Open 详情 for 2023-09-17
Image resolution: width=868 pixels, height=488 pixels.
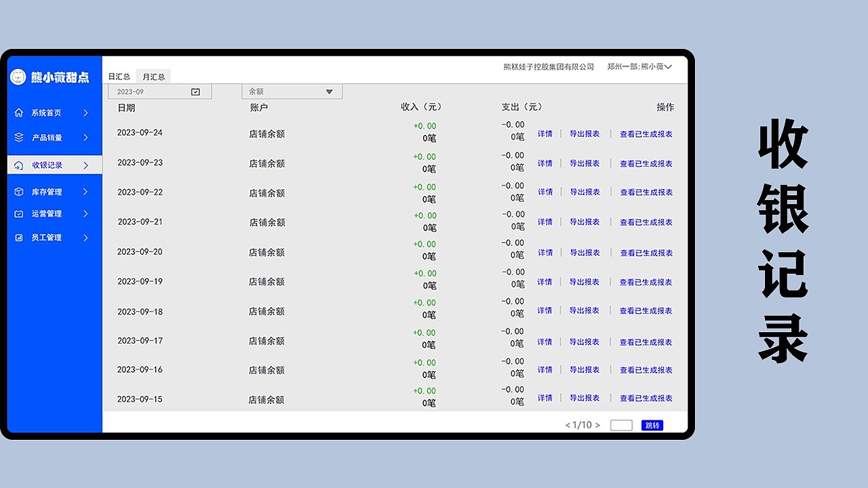tap(545, 342)
